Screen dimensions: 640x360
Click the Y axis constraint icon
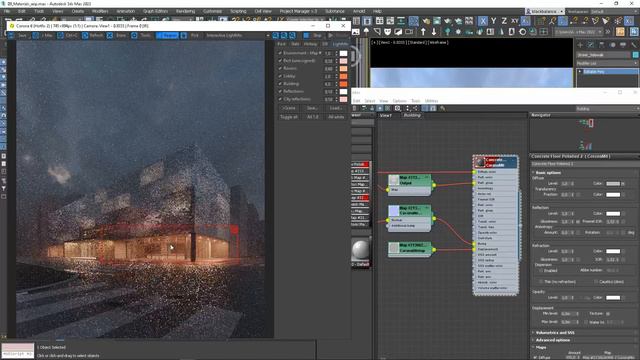point(493,21)
